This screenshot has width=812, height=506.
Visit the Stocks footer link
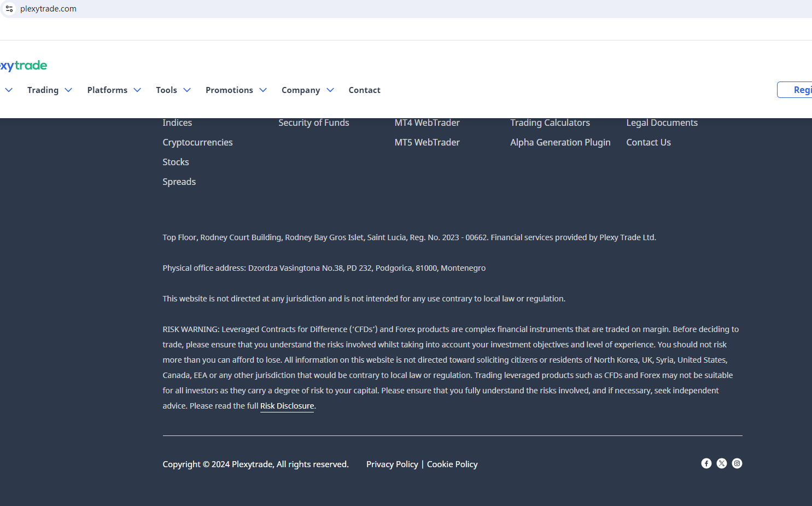[x=176, y=162]
